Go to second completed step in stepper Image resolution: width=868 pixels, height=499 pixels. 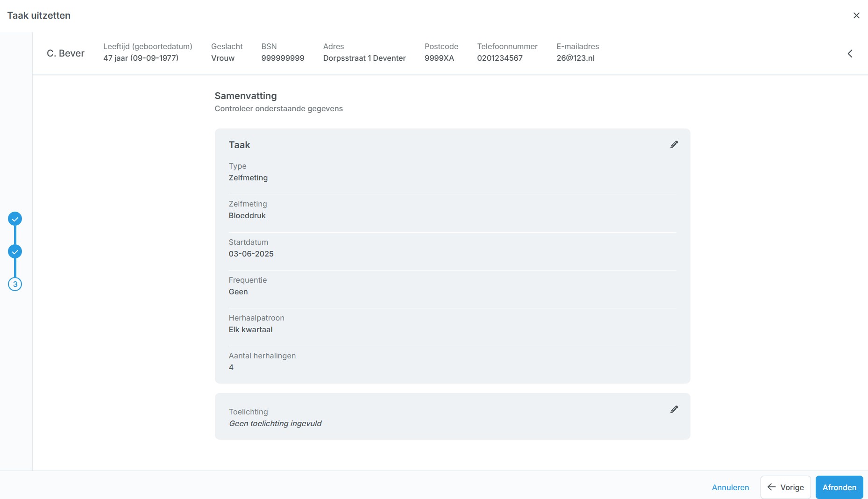(x=15, y=251)
